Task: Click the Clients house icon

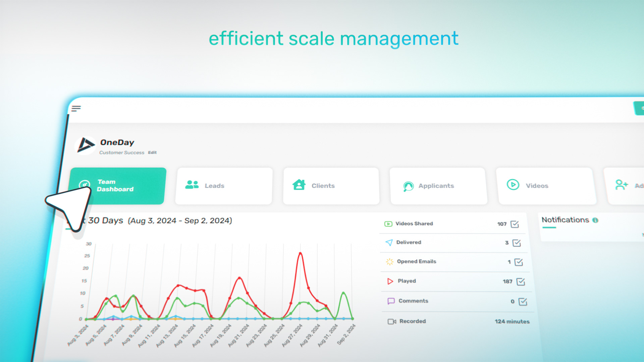Action: pos(299,185)
